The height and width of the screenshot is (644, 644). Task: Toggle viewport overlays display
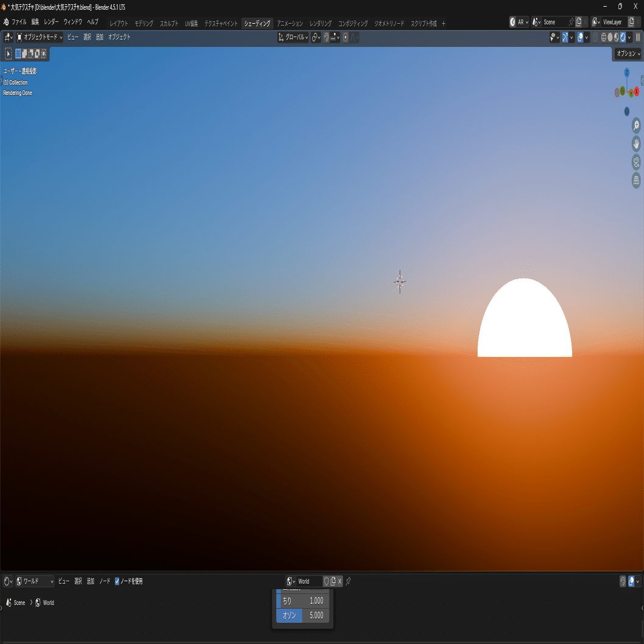581,37
